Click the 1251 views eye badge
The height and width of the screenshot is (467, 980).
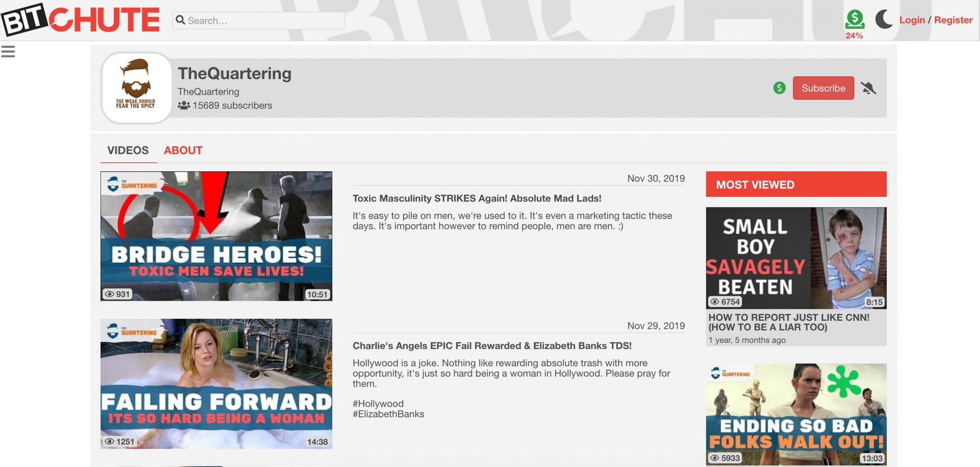[119, 441]
